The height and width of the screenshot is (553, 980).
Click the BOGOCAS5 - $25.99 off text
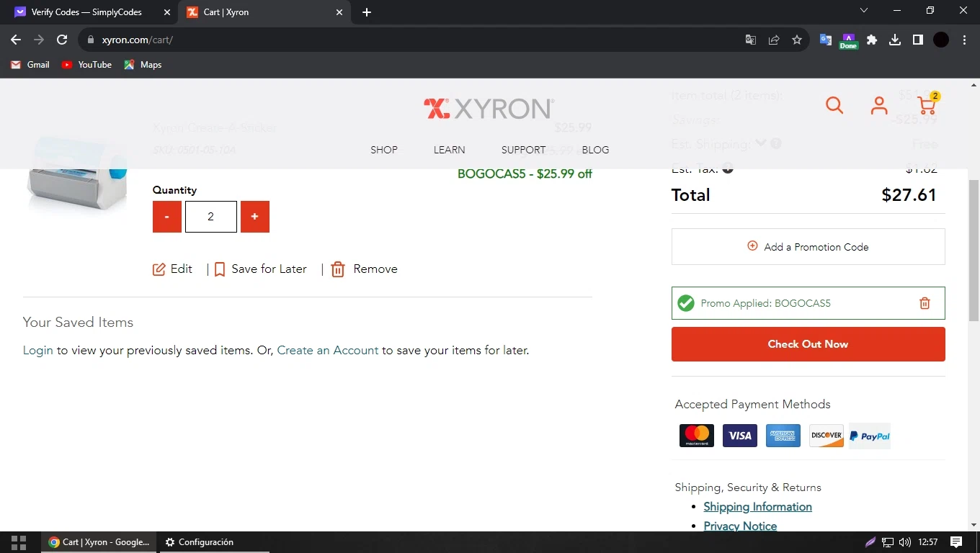point(525,174)
